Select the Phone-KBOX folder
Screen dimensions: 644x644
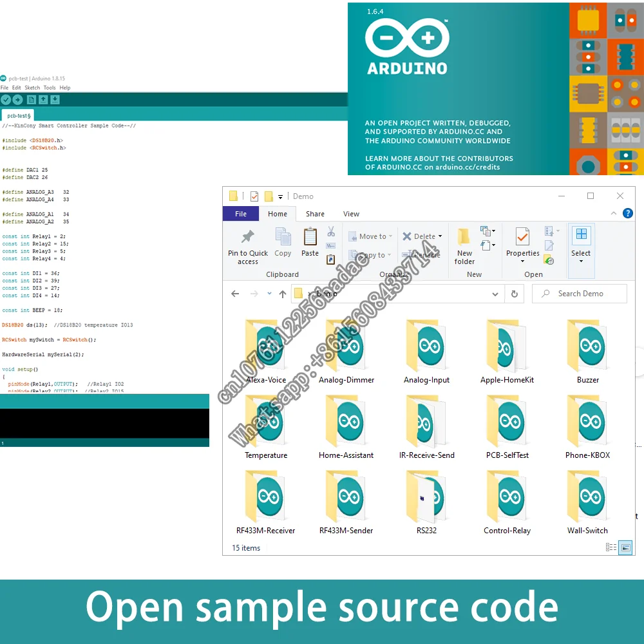point(588,428)
